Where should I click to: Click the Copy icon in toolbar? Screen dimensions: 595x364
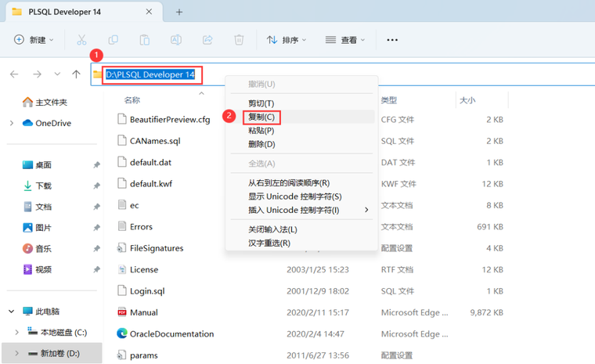point(113,40)
